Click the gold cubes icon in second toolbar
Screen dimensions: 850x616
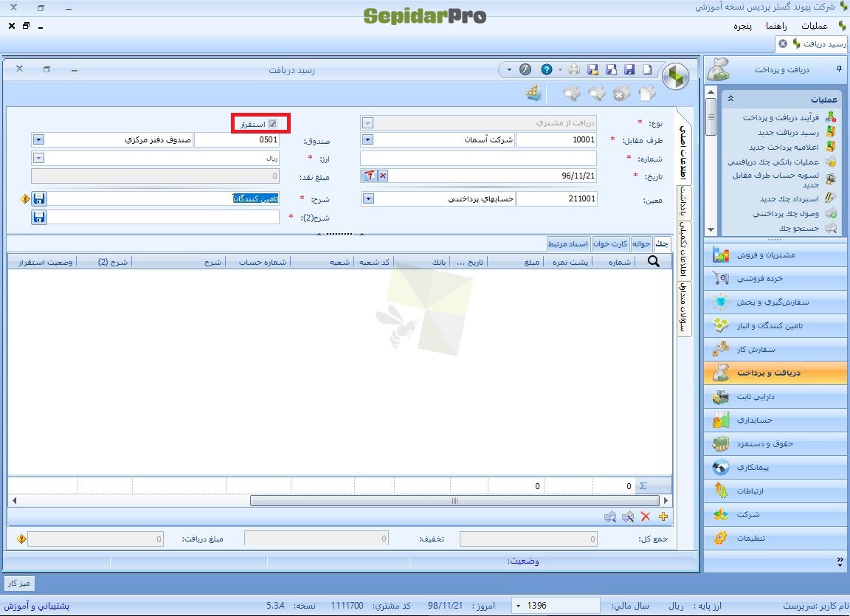tap(534, 93)
